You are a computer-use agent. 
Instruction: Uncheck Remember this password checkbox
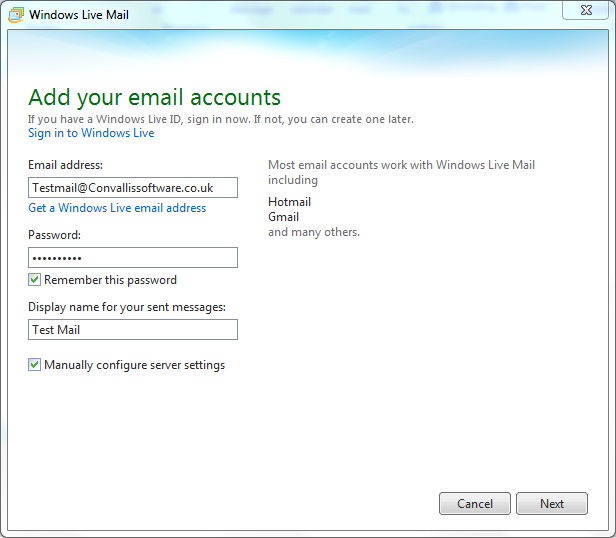tap(34, 280)
